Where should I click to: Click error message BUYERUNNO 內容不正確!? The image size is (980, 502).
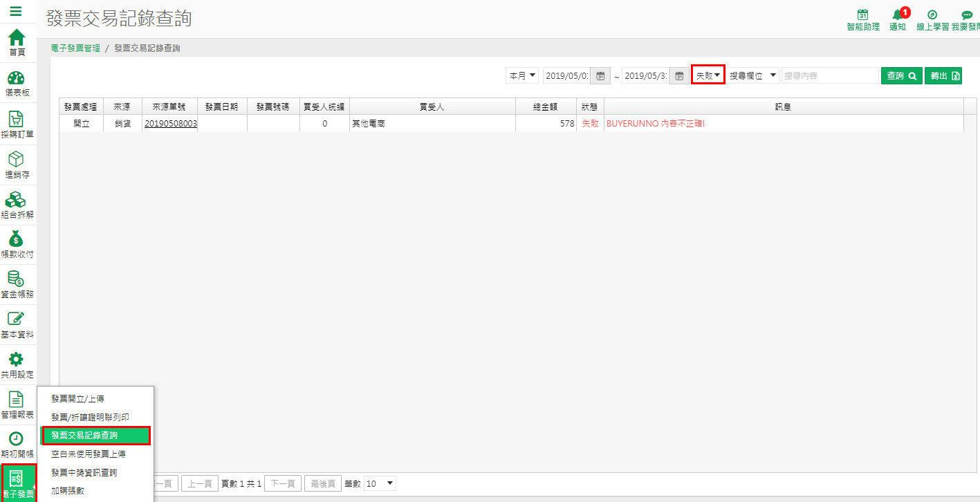pos(656,124)
